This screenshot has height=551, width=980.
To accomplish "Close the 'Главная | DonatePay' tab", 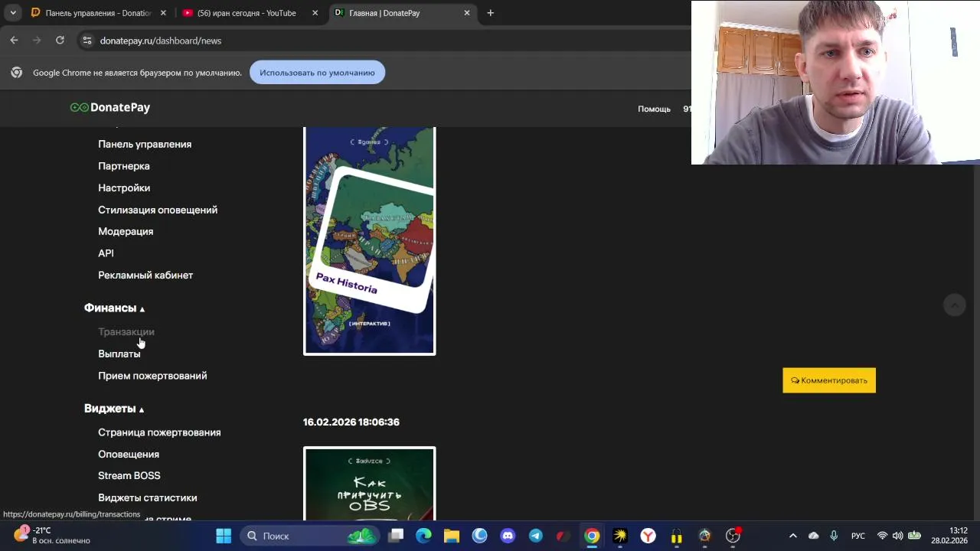I will click(468, 13).
